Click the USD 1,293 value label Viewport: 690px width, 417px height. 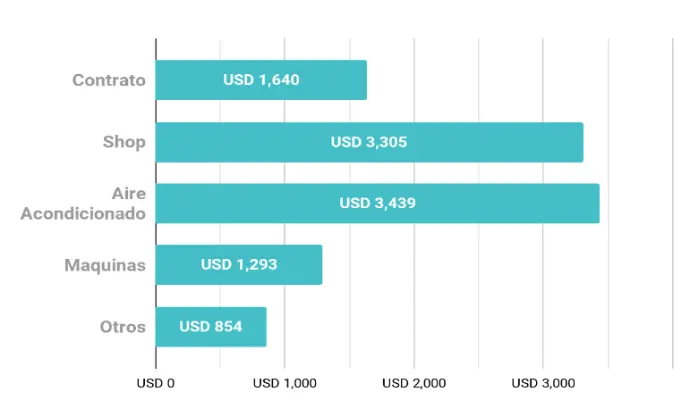[x=239, y=265]
